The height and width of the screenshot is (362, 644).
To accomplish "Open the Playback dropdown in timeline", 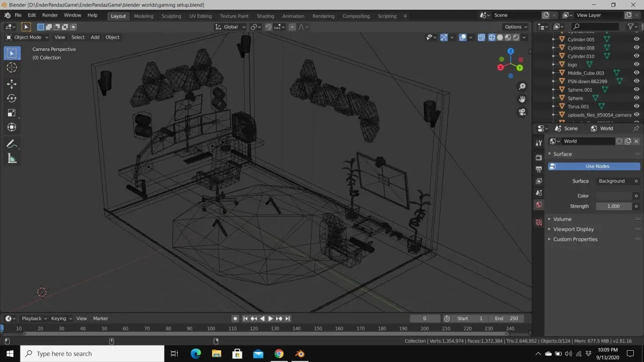I will [x=34, y=319].
